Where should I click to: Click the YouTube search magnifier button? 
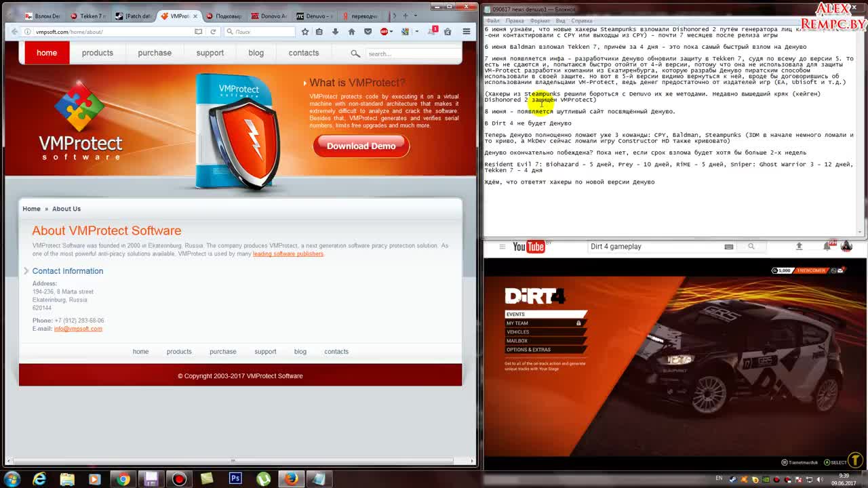click(751, 247)
